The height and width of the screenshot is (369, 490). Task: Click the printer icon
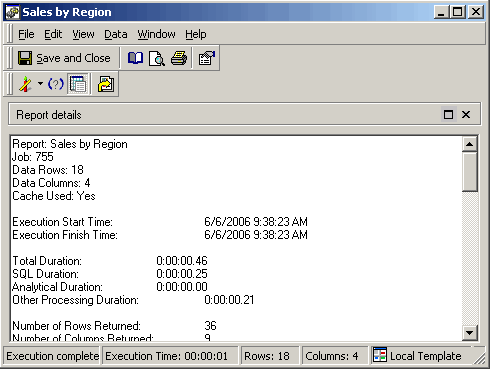point(179,58)
